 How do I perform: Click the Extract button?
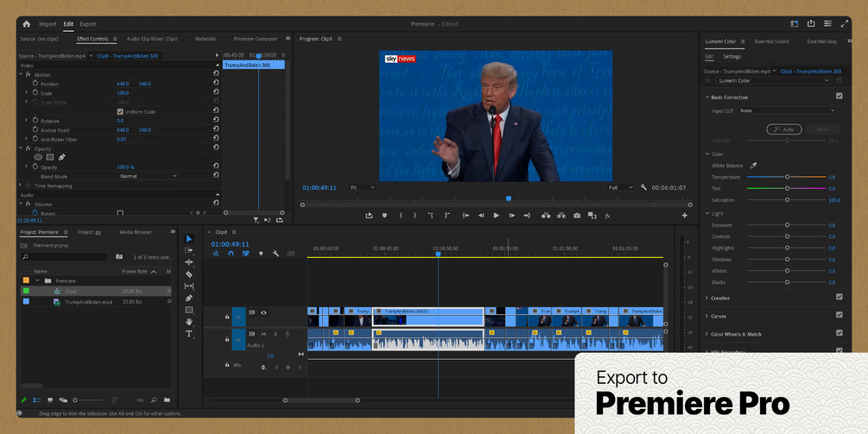(x=561, y=216)
